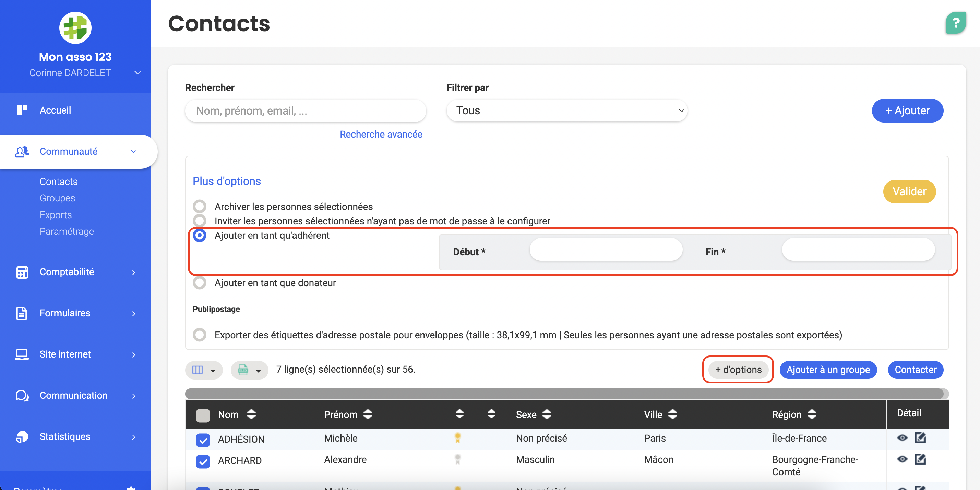
Task: Sort table by Prénom column
Action: (368, 414)
